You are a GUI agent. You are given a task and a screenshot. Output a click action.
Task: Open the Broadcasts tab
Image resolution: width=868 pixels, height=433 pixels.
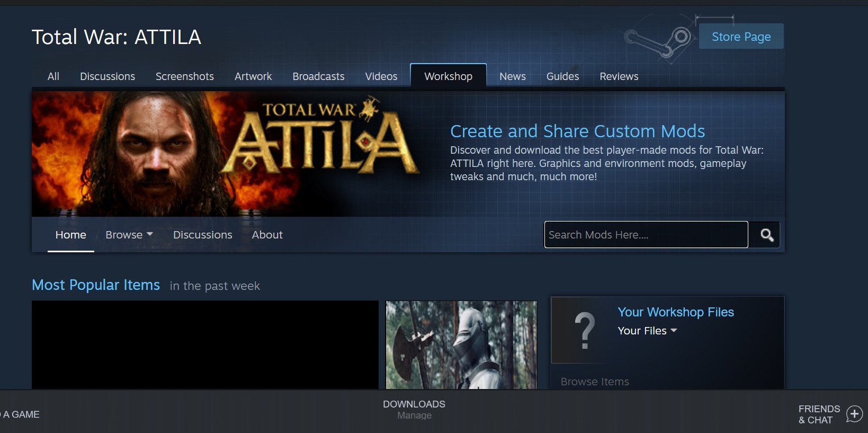318,76
